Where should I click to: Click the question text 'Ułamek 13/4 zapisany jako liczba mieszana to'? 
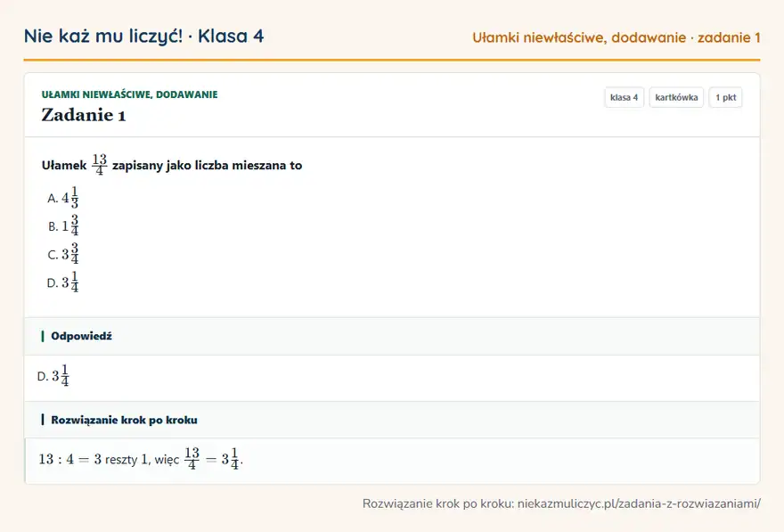[x=172, y=165]
